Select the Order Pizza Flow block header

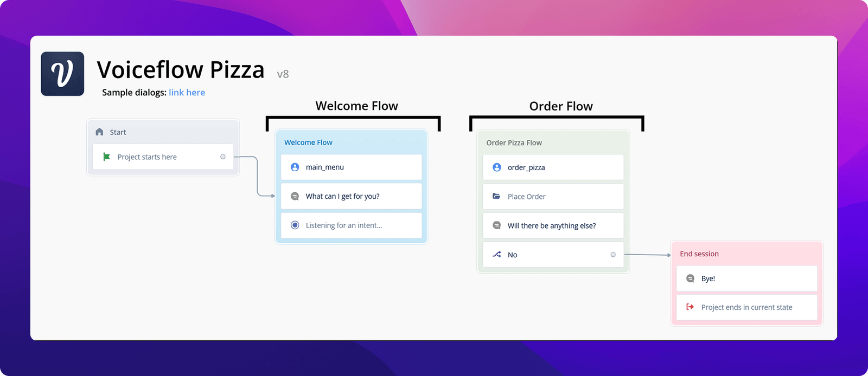tap(553, 142)
